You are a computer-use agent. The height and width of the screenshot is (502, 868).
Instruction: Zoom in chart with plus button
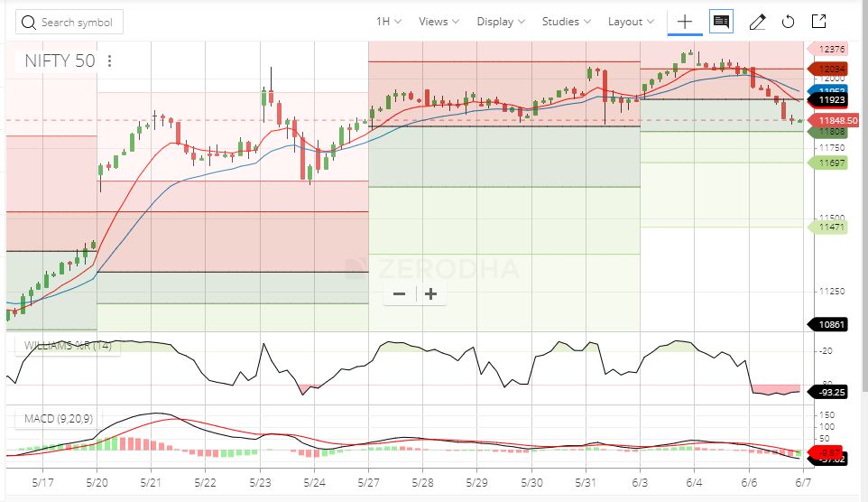tap(430, 293)
